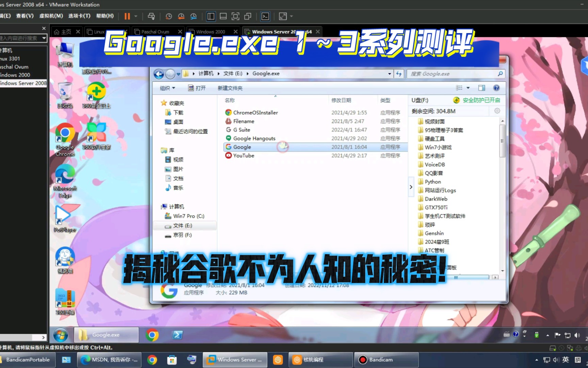Open the 选项卡(T) menu
This screenshot has width=588, height=368.
click(x=79, y=16)
